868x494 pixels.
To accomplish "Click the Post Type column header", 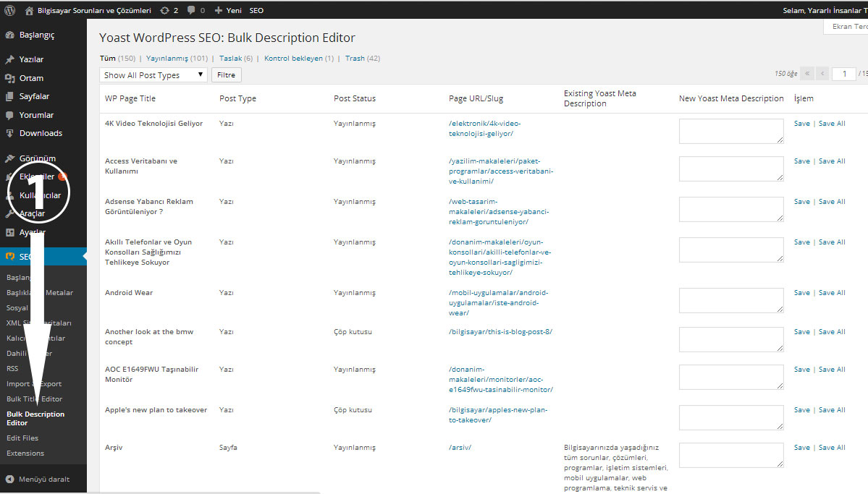I will 237,98.
